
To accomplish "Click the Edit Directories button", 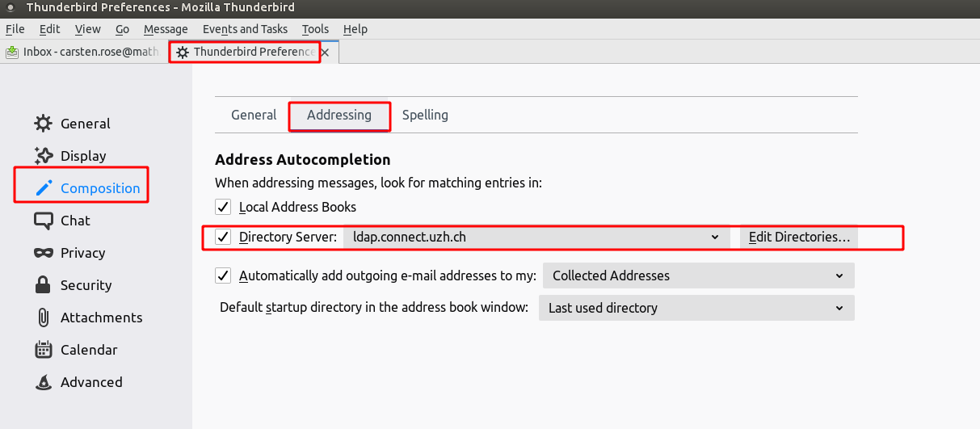I will [799, 238].
